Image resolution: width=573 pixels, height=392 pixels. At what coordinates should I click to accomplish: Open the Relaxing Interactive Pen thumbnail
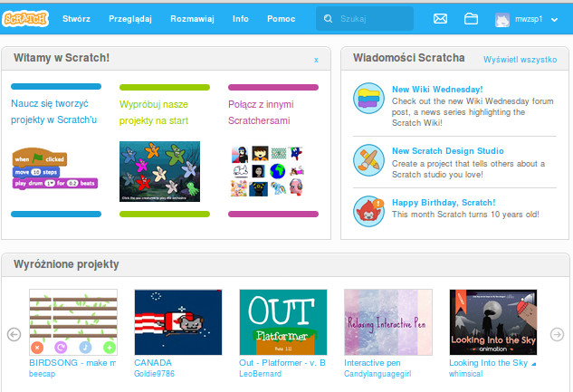click(388, 322)
